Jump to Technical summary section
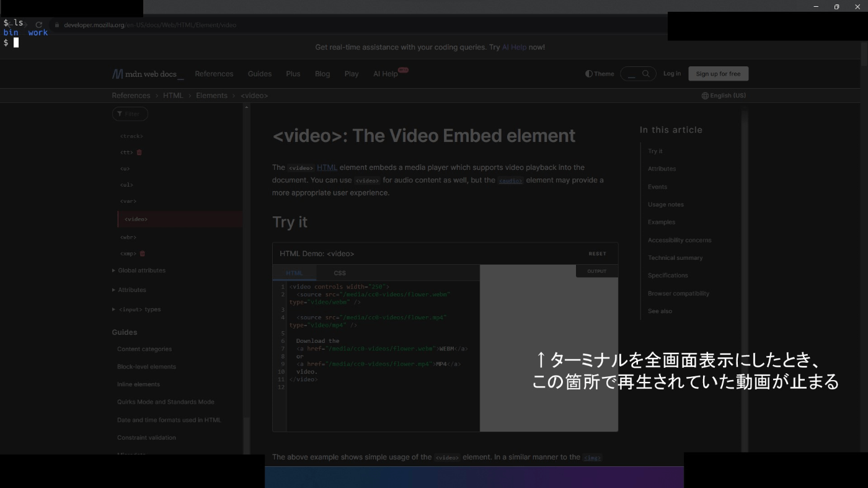 675,258
